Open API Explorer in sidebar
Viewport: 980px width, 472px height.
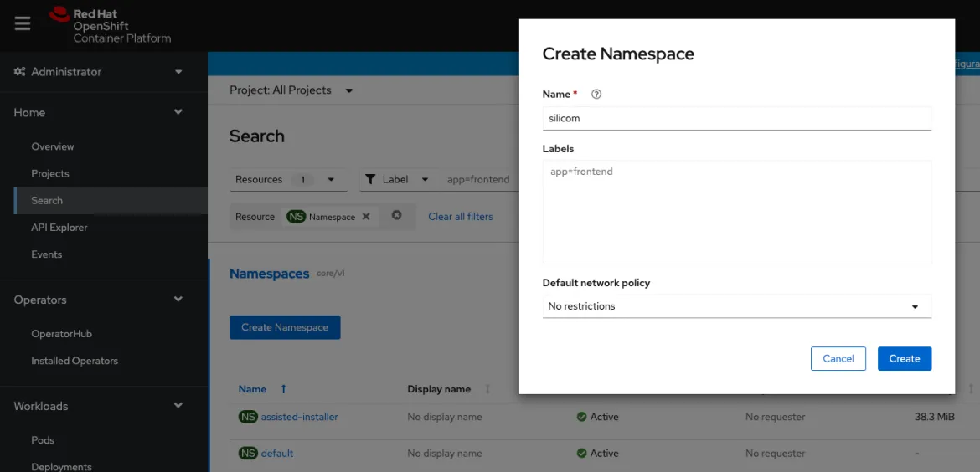click(59, 228)
